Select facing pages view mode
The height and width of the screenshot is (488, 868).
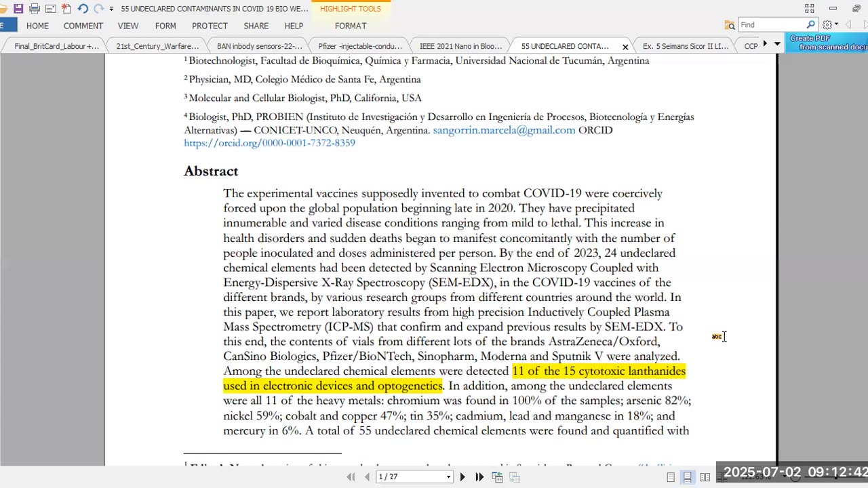tap(705, 477)
